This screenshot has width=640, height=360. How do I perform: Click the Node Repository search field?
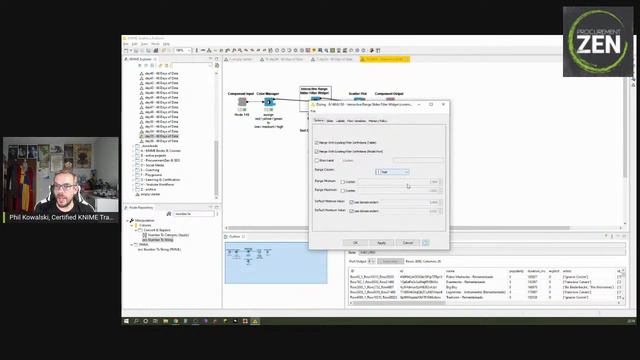tap(194, 214)
